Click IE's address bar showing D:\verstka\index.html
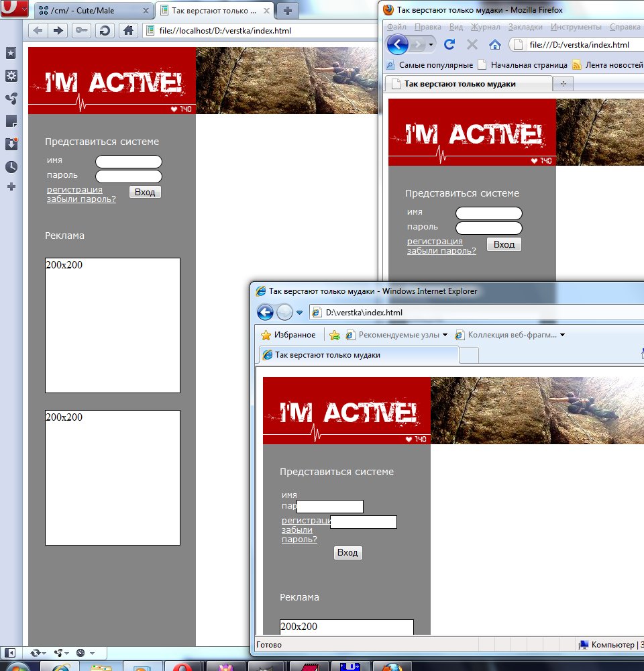 477,313
